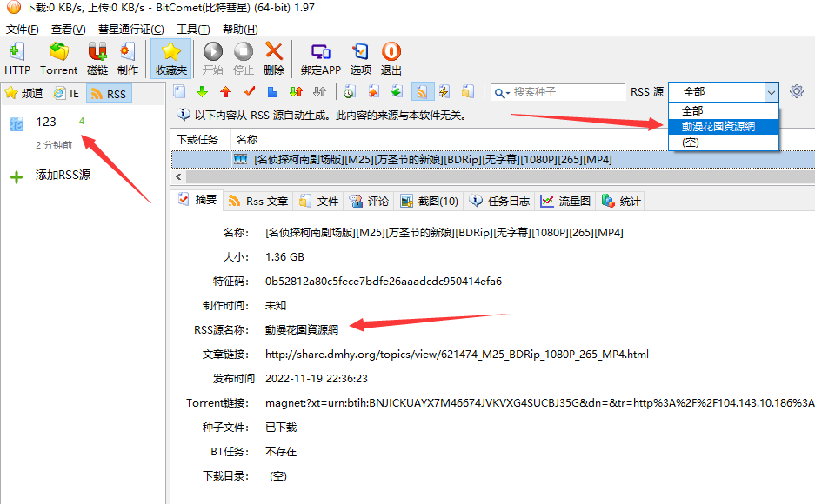The width and height of the screenshot is (815, 504).
Task: Click the blank page icon in RSS toolbar
Action: click(179, 92)
